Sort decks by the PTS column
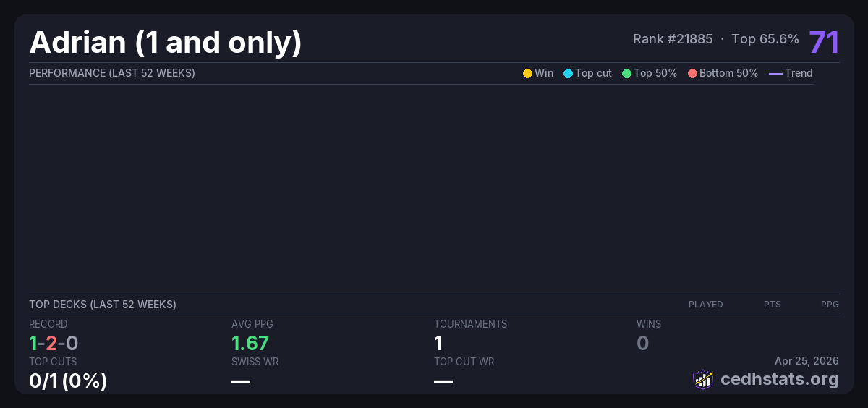 (772, 305)
